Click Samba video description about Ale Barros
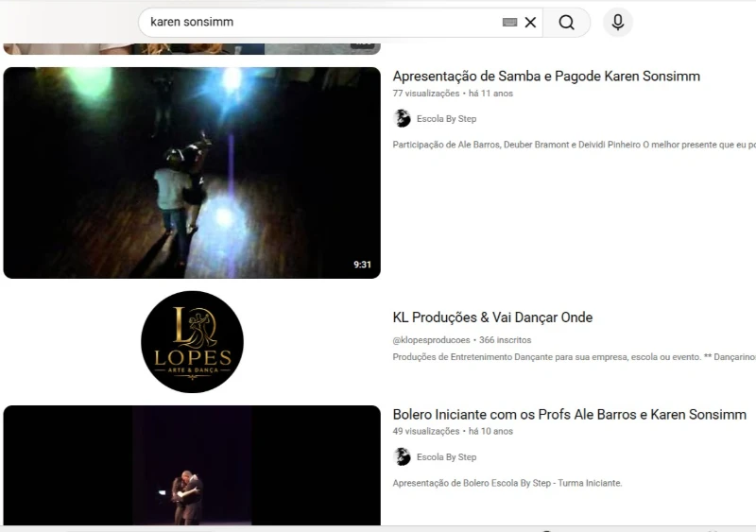 pos(574,145)
